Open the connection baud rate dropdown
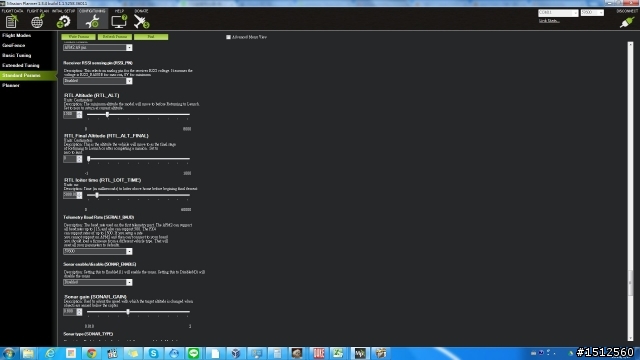 [592, 13]
